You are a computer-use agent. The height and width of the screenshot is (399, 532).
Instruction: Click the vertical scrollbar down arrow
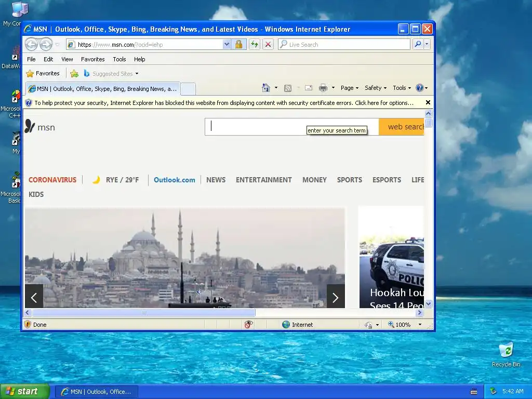[x=428, y=304]
